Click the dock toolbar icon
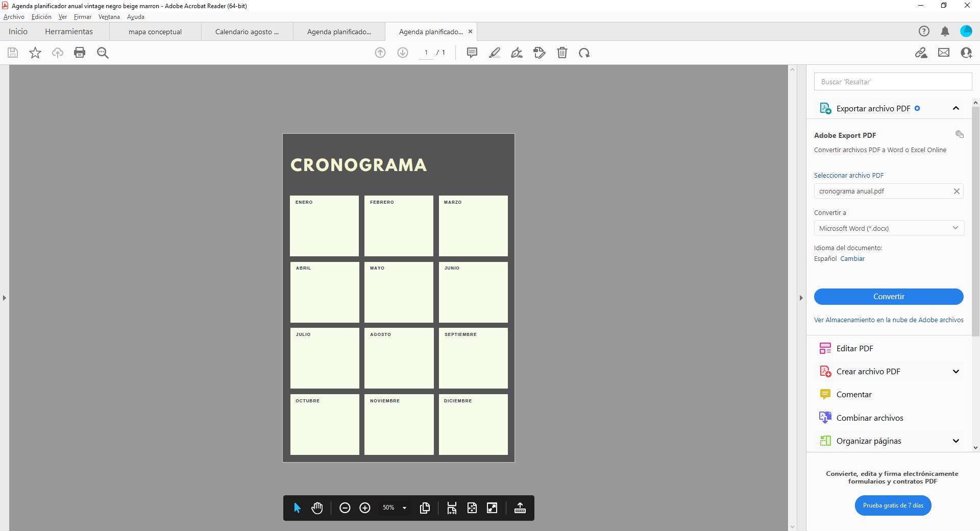The height and width of the screenshot is (531, 980). 520,508
